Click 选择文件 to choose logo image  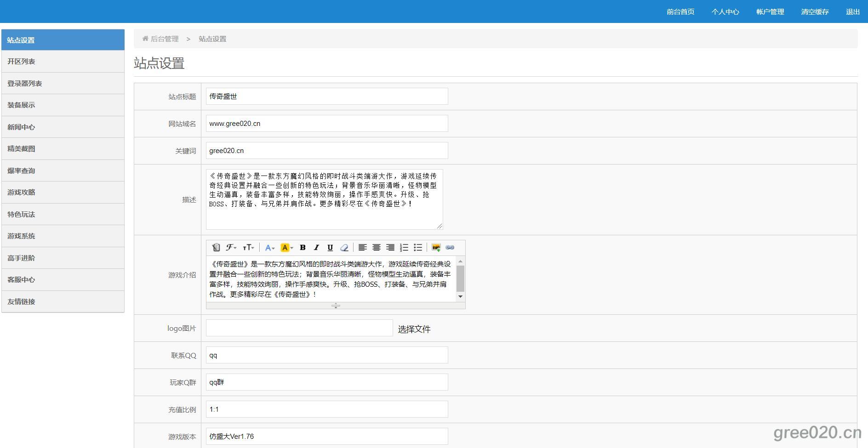coord(414,329)
